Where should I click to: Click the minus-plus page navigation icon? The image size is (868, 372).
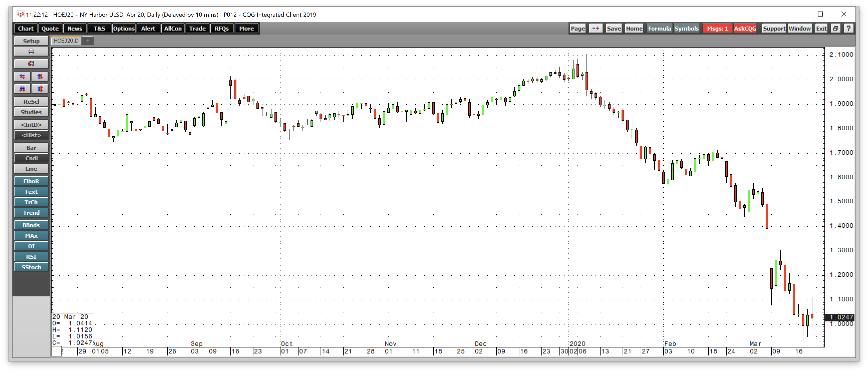pyautogui.click(x=596, y=28)
